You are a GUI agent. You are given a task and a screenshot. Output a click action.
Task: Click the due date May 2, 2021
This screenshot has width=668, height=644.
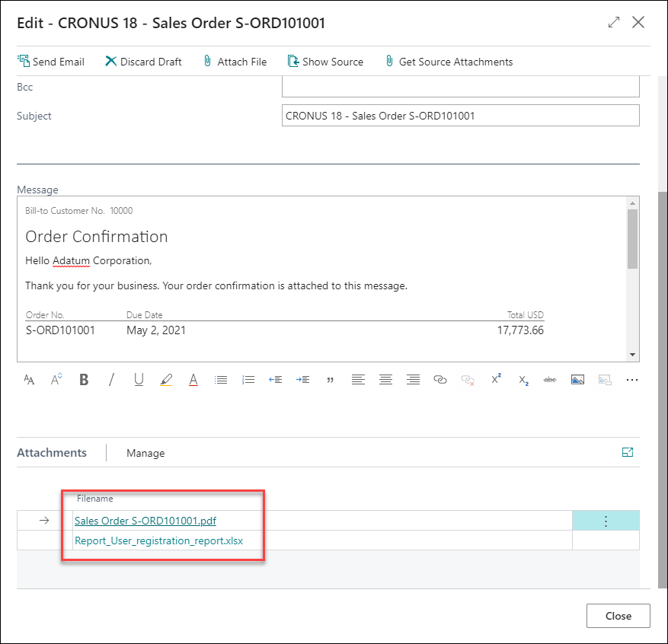click(x=156, y=330)
